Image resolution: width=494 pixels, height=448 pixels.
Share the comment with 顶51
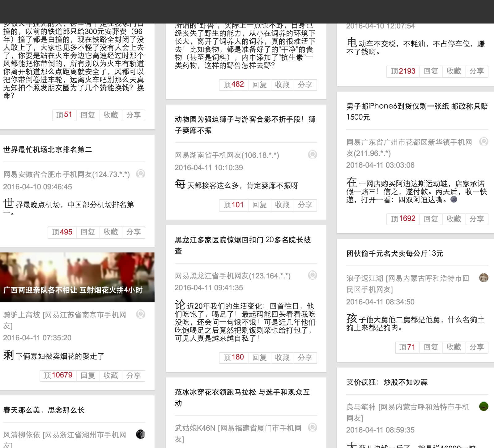[x=134, y=115]
